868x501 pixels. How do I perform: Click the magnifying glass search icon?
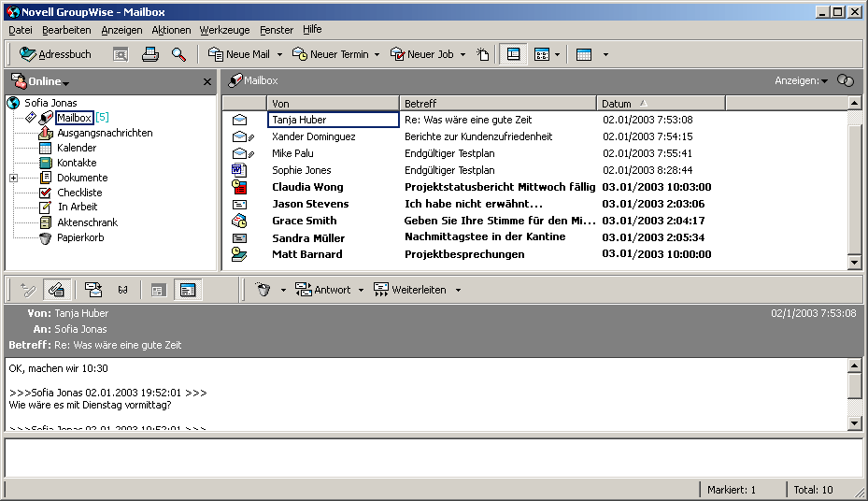click(x=178, y=54)
